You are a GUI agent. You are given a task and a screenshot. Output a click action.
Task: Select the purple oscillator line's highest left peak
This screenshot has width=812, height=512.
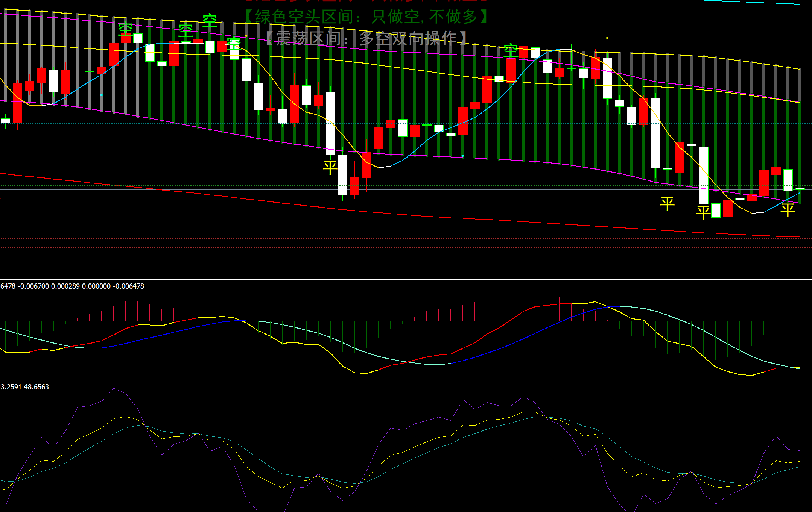click(x=114, y=389)
